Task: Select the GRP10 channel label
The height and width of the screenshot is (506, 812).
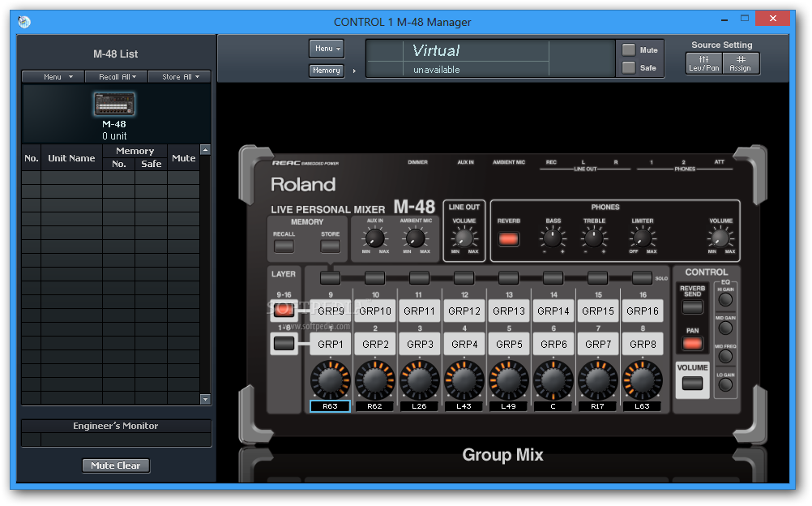Action: pos(375,311)
